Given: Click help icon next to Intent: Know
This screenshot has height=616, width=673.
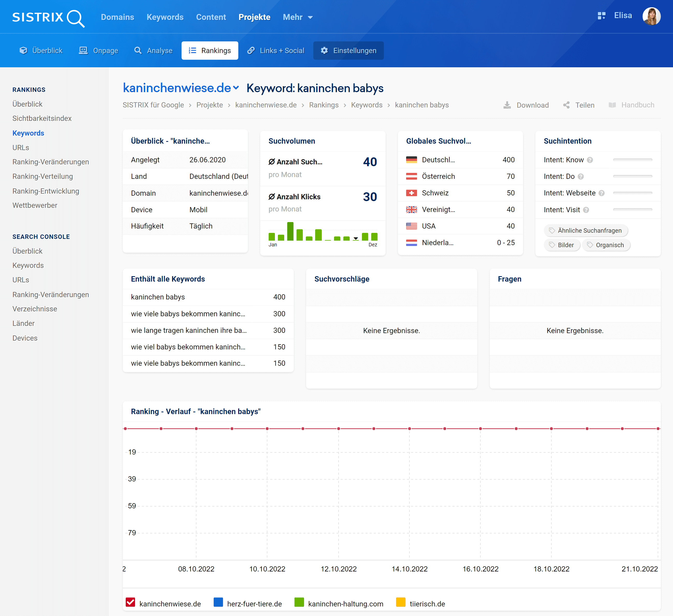Looking at the screenshot, I should [590, 160].
